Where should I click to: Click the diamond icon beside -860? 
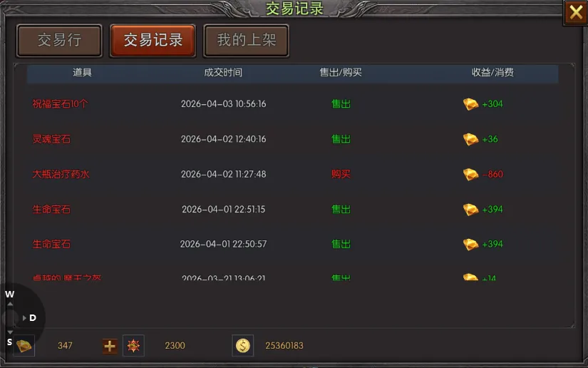point(470,174)
